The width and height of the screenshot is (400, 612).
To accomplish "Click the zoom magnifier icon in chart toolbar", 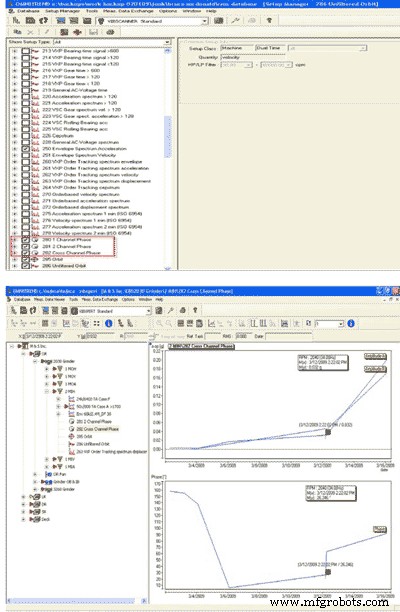I will tap(160, 323).
